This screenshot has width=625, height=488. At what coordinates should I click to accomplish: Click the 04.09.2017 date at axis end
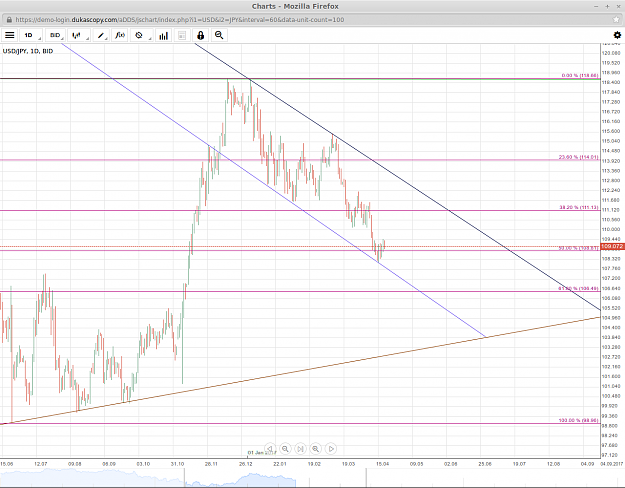611,464
